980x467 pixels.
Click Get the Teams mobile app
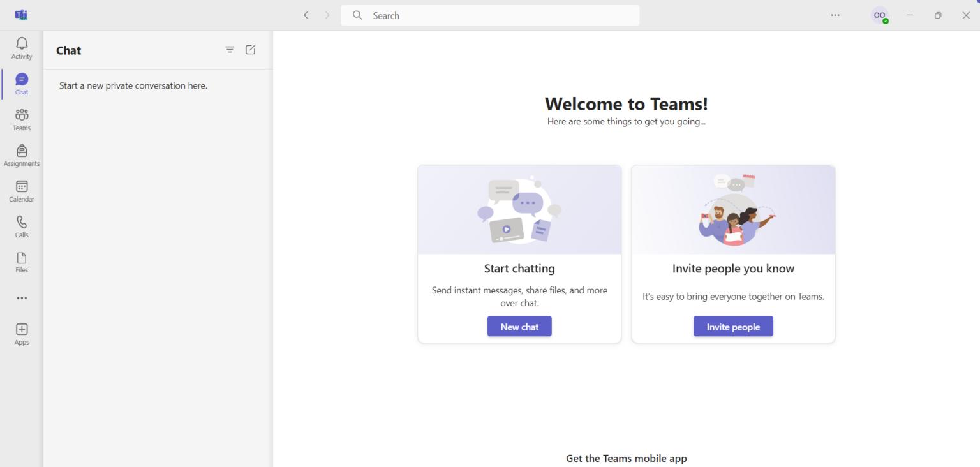point(626,458)
